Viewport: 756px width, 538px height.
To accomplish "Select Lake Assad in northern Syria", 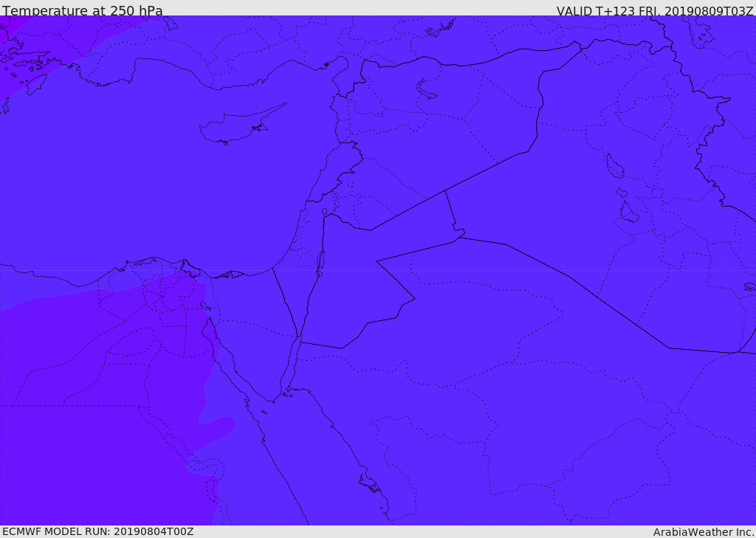I will tap(427, 90).
